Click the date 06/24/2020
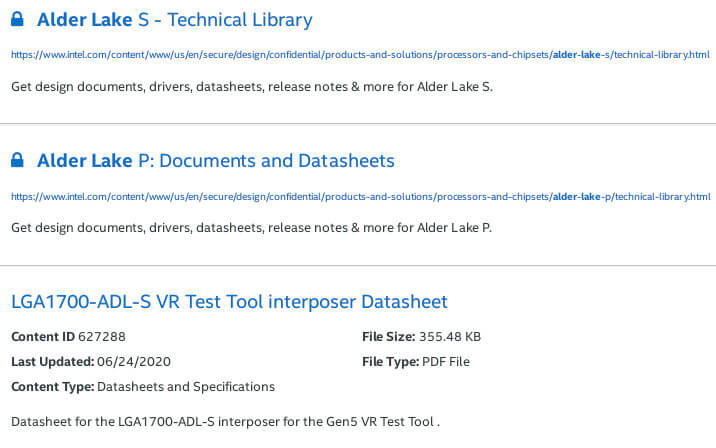This screenshot has height=448, width=716. point(135,361)
